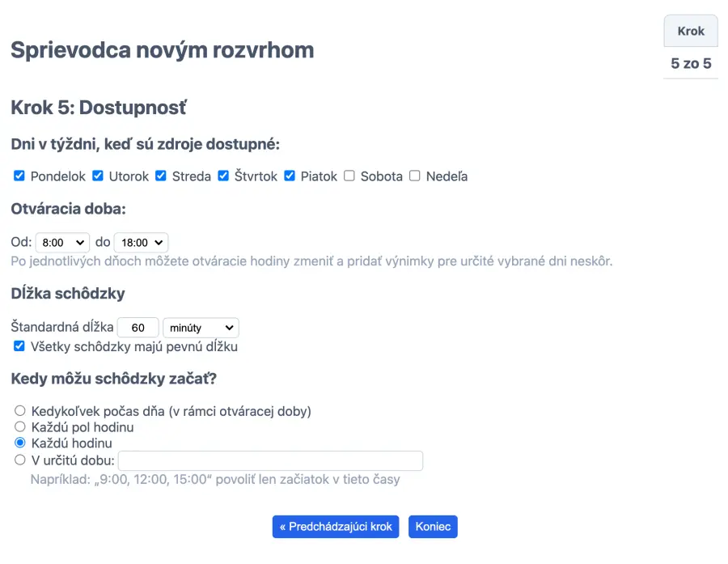Image resolution: width=728 pixels, height=564 pixels.
Task: Click the standard length field showing 60
Action: tap(138, 328)
